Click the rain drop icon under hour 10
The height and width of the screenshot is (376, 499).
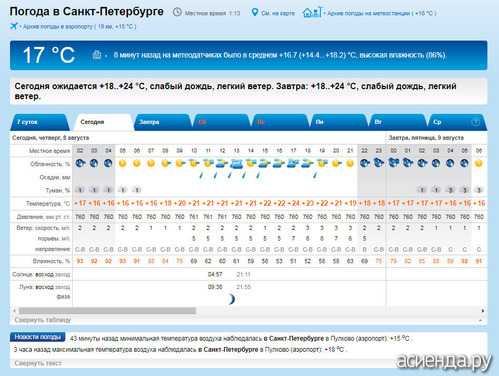(x=201, y=175)
